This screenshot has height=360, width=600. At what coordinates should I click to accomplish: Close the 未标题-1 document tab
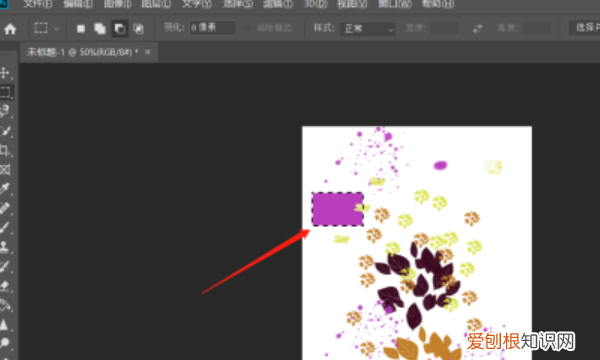148,52
